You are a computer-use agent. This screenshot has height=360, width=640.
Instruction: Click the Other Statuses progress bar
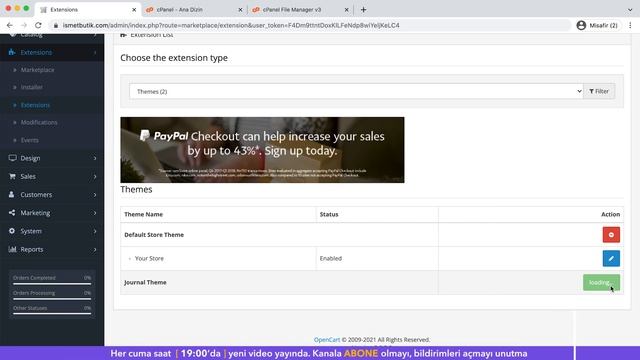point(52,313)
